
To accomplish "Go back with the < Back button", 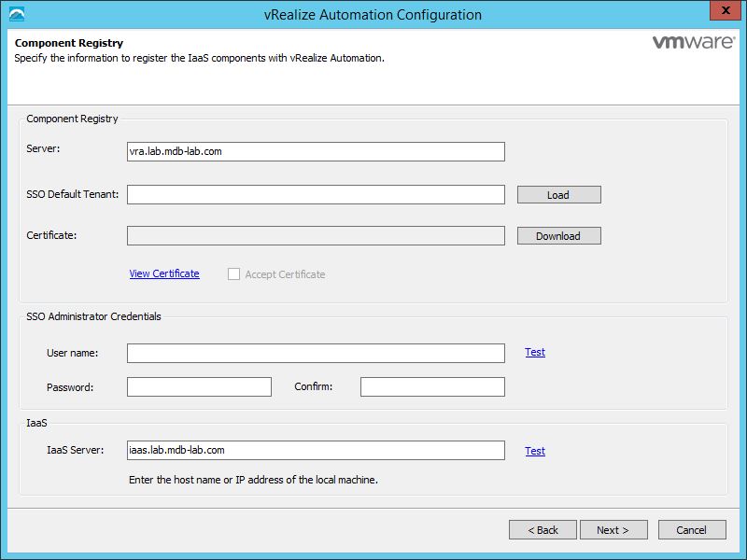I will pyautogui.click(x=543, y=530).
